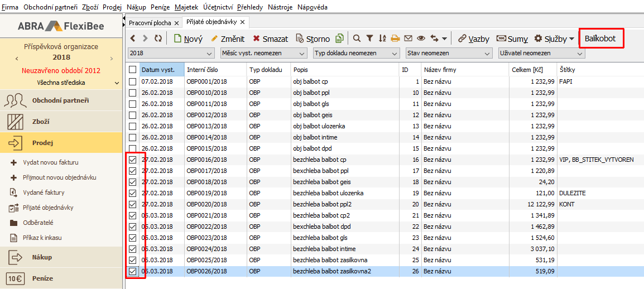
Task: Uncheck the box for OBP0019/2018
Action: click(132, 193)
